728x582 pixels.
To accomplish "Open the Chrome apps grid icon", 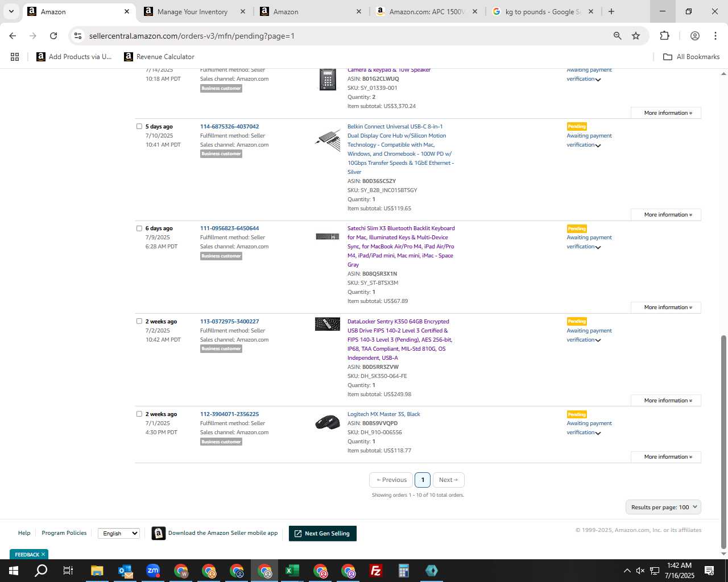I will coord(15,57).
